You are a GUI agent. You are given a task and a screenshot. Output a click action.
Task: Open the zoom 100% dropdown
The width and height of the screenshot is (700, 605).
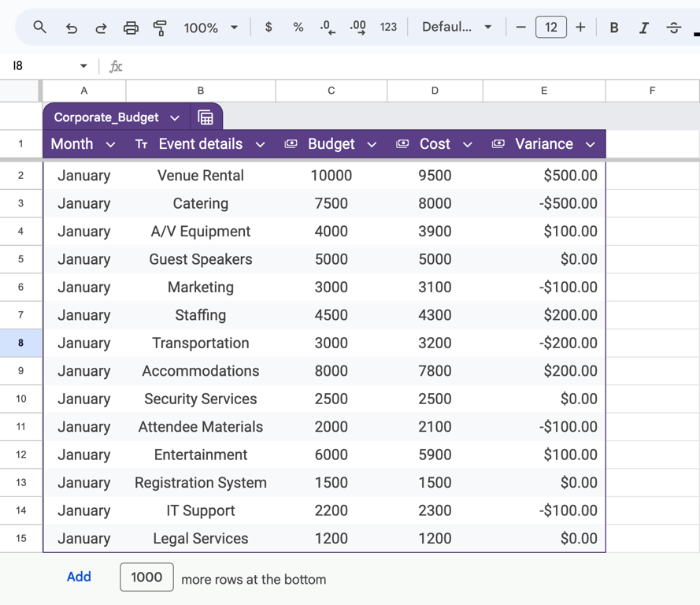pyautogui.click(x=210, y=28)
